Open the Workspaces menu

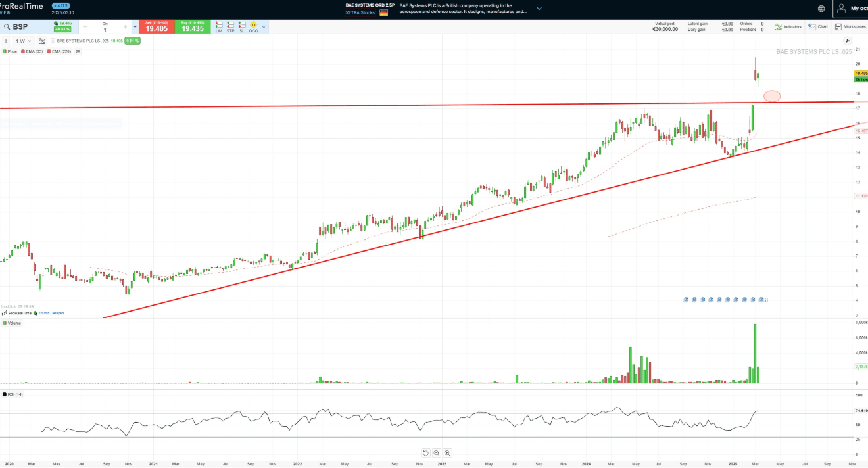pyautogui.click(x=850, y=27)
